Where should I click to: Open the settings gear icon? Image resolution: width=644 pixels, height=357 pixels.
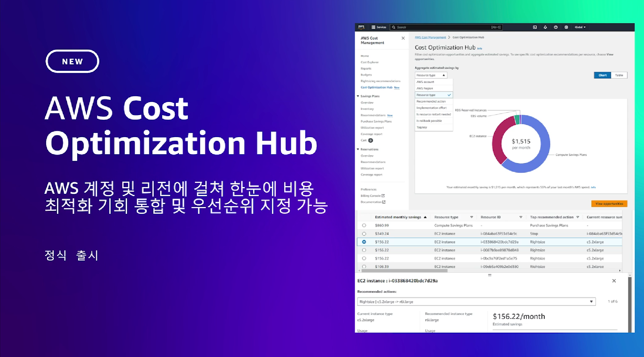[x=566, y=27]
